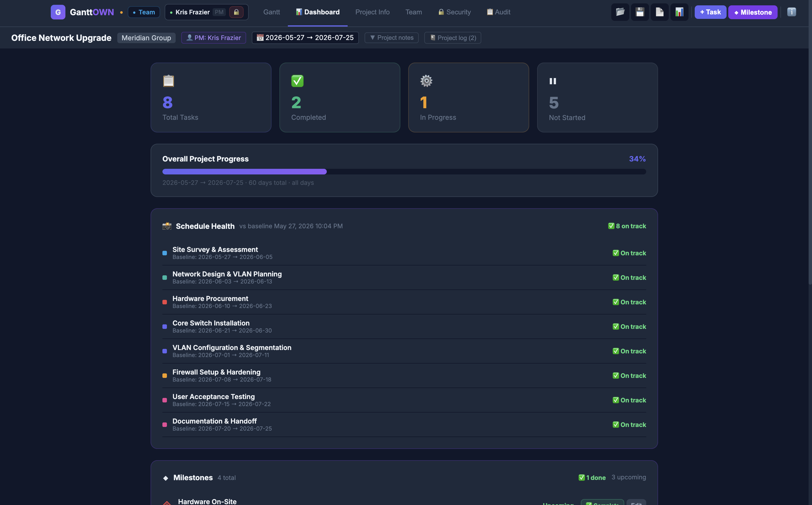Click the blue swatch for Site Survey & Assessment
812x505 pixels.
[165, 253]
